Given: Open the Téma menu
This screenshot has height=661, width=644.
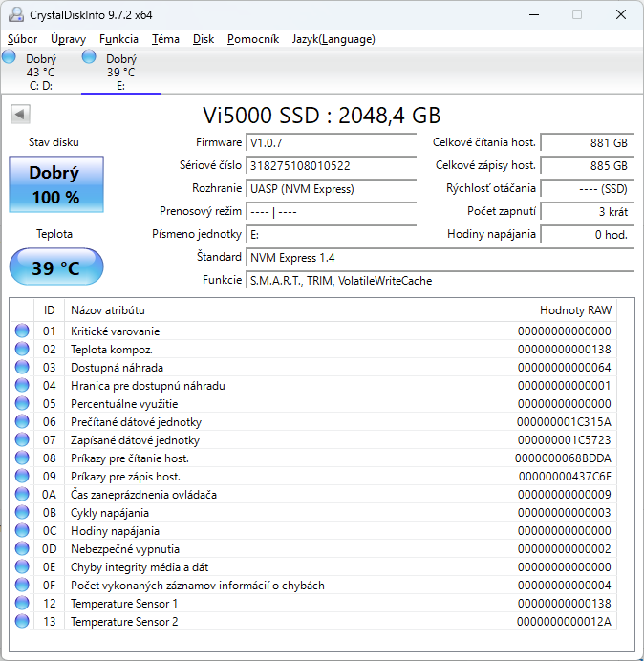Looking at the screenshot, I should point(165,39).
